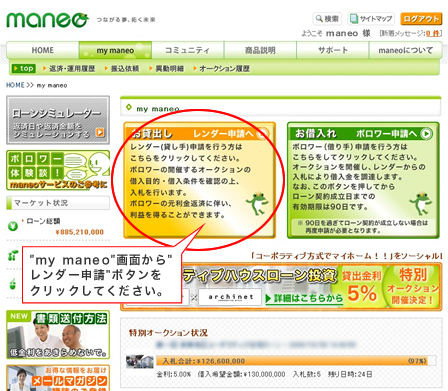Screen dimensions: 448x391
Task: Open 振込依頼 submenu item
Action: (122, 69)
